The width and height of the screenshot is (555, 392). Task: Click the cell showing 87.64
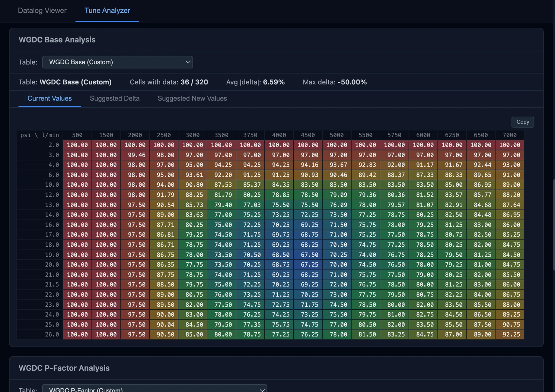coord(509,205)
